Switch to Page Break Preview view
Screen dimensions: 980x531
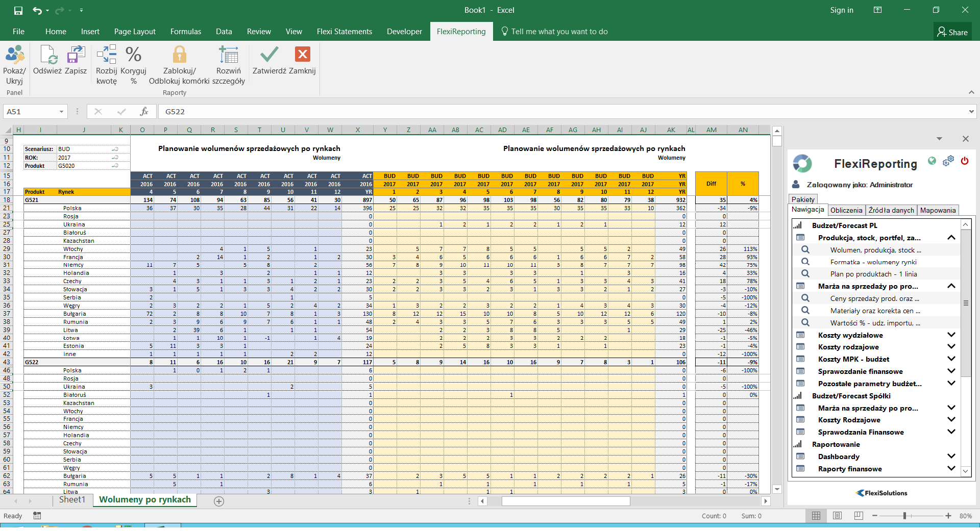[859, 516]
